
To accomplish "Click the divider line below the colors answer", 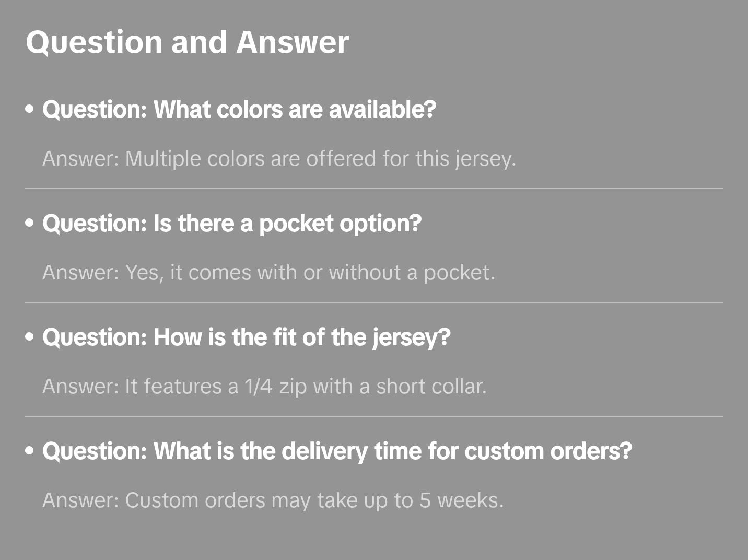I will coord(374,189).
